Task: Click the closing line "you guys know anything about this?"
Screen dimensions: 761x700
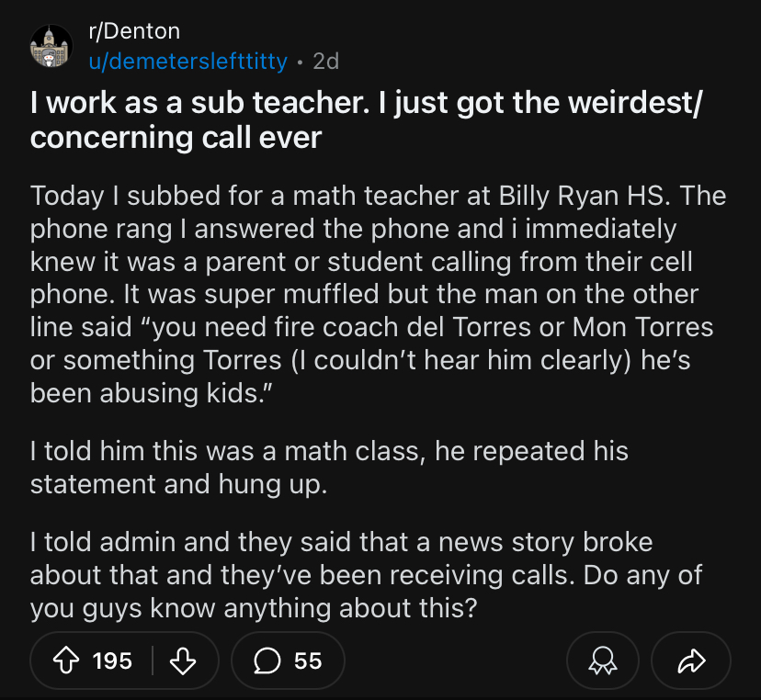Action: click(x=254, y=608)
